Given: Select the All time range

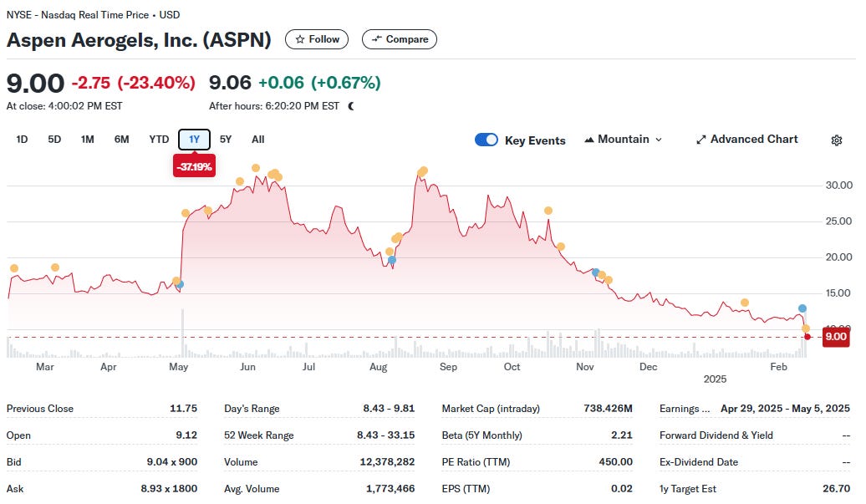Looking at the screenshot, I should tap(258, 140).
